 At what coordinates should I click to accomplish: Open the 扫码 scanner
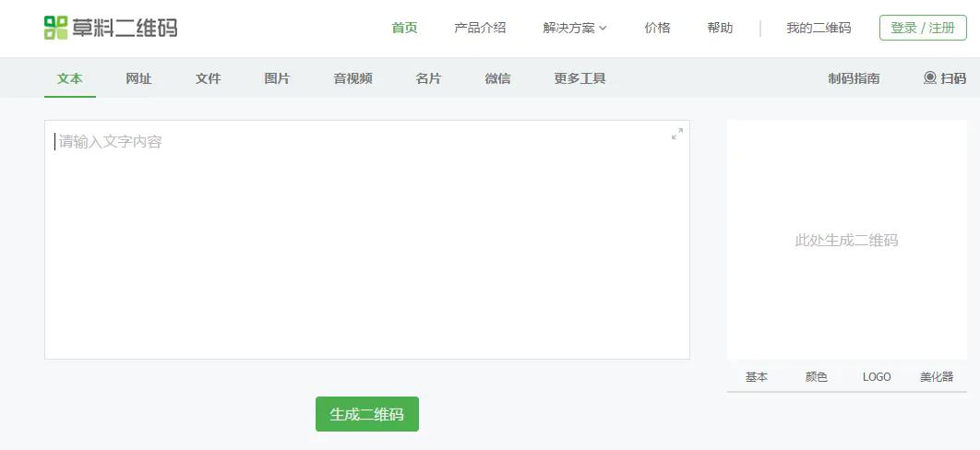click(944, 78)
